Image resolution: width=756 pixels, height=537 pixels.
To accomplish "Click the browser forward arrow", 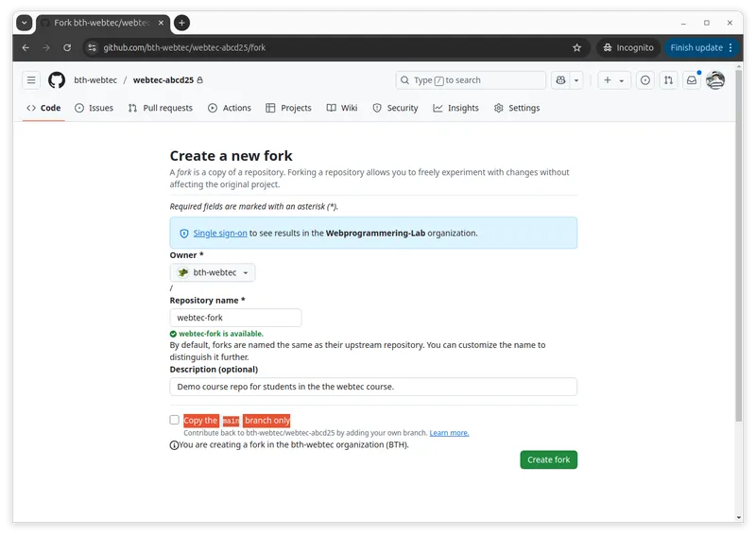I will [x=46, y=48].
